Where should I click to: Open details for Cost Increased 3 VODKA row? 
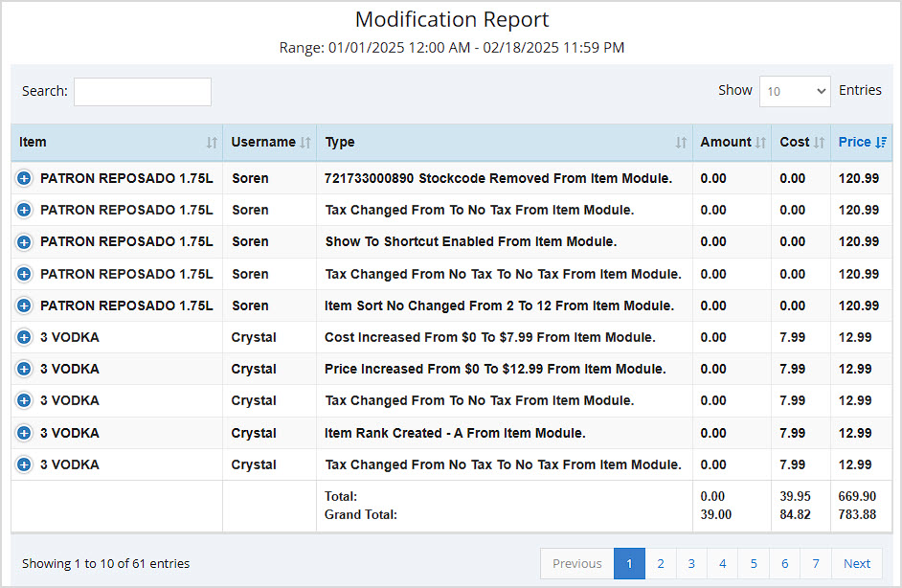point(24,337)
